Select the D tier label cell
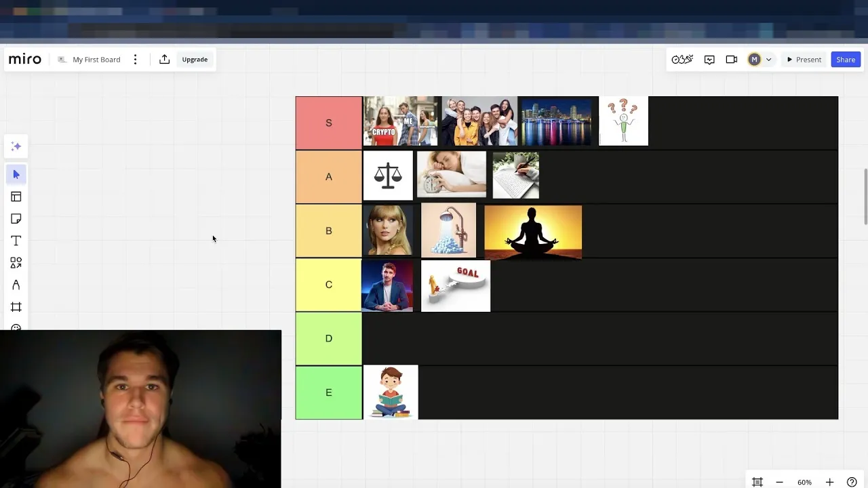The width and height of the screenshot is (868, 488). coord(329,338)
